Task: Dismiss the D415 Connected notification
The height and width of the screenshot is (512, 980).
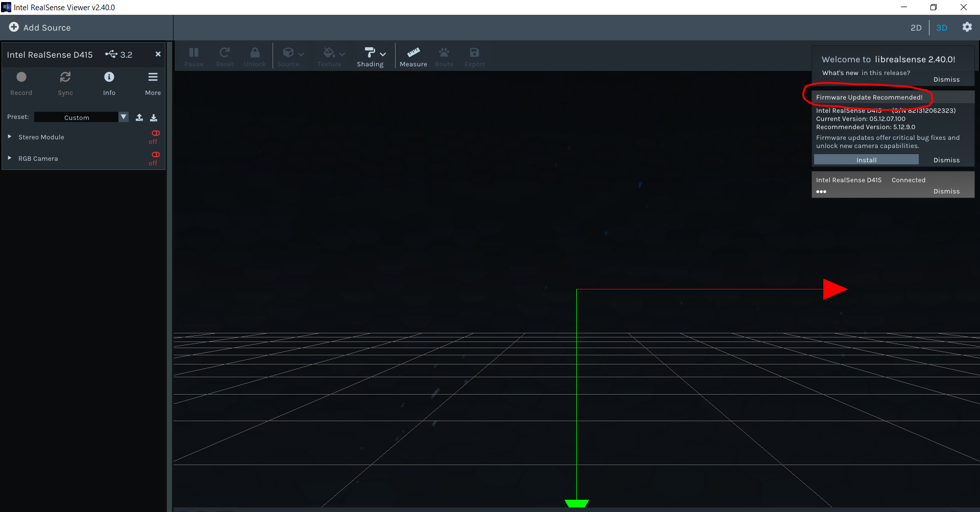Action: coord(946,191)
